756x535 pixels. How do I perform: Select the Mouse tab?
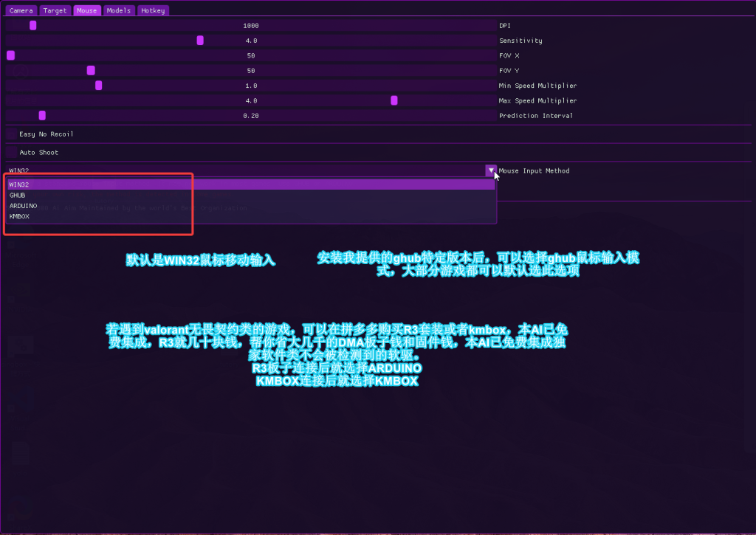click(x=87, y=10)
